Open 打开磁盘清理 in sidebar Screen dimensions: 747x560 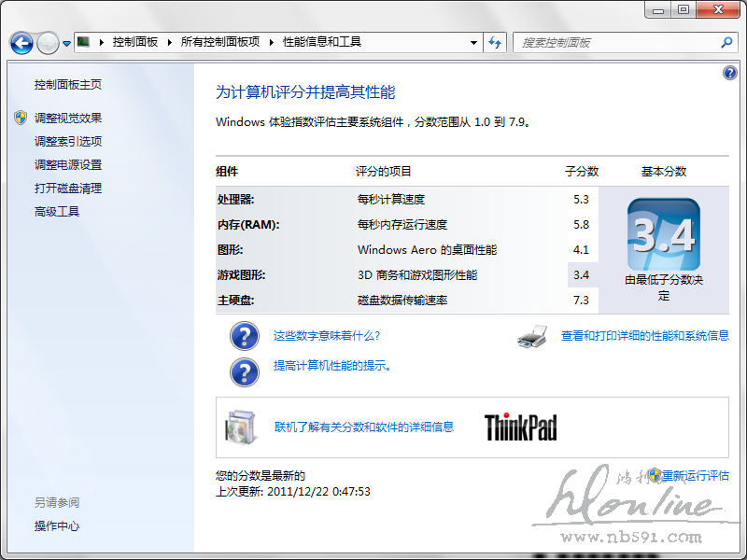click(68, 189)
